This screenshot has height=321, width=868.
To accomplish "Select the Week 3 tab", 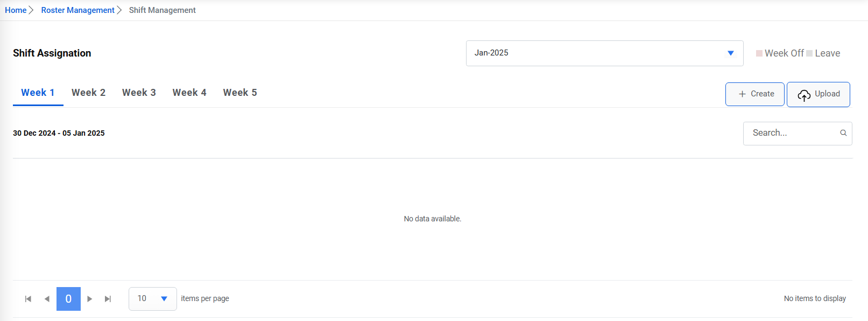I will [x=139, y=93].
